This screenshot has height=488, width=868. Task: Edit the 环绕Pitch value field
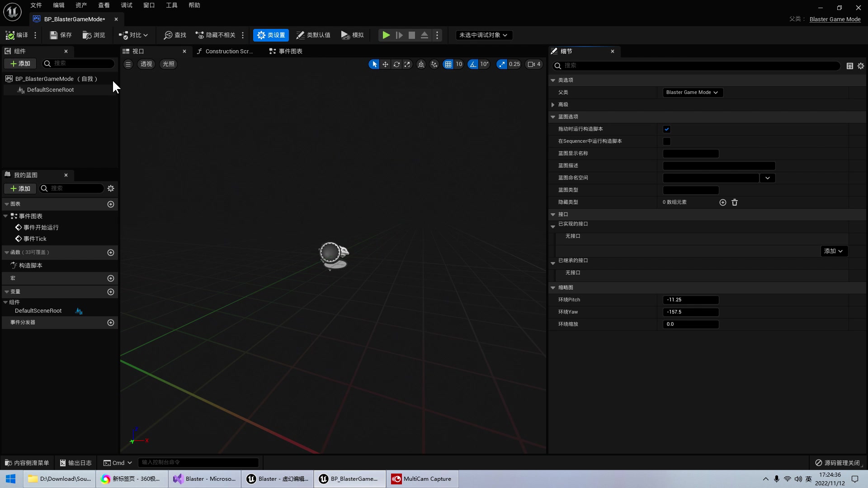pos(690,300)
